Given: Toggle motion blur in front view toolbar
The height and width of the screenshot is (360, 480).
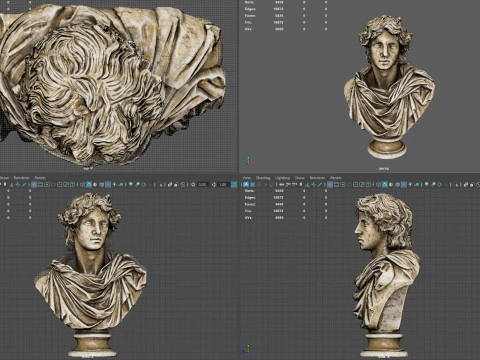Looking at the screenshot, I should (x=137, y=184).
